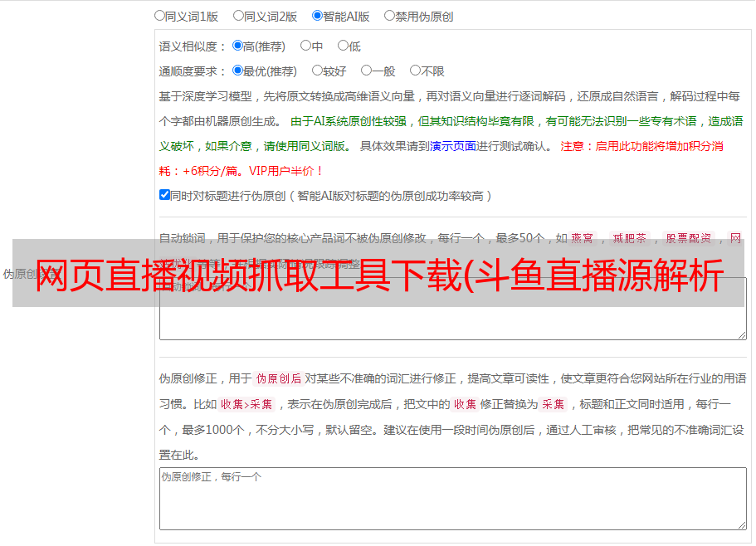The width and height of the screenshot is (756, 546).
Task: Select the 同义词2版 radio option
Action: pyautogui.click(x=238, y=16)
